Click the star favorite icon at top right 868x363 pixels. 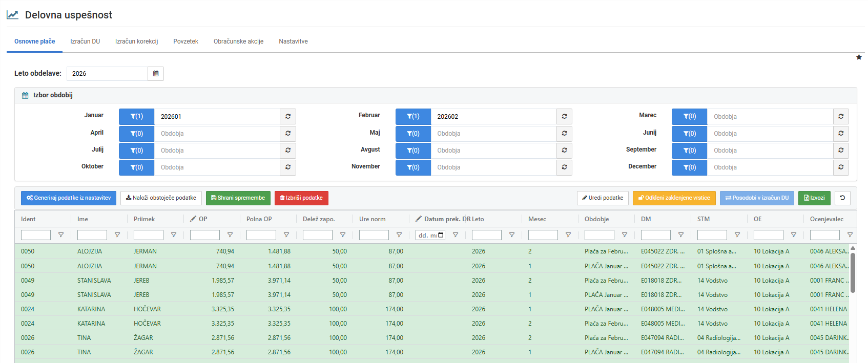859,57
